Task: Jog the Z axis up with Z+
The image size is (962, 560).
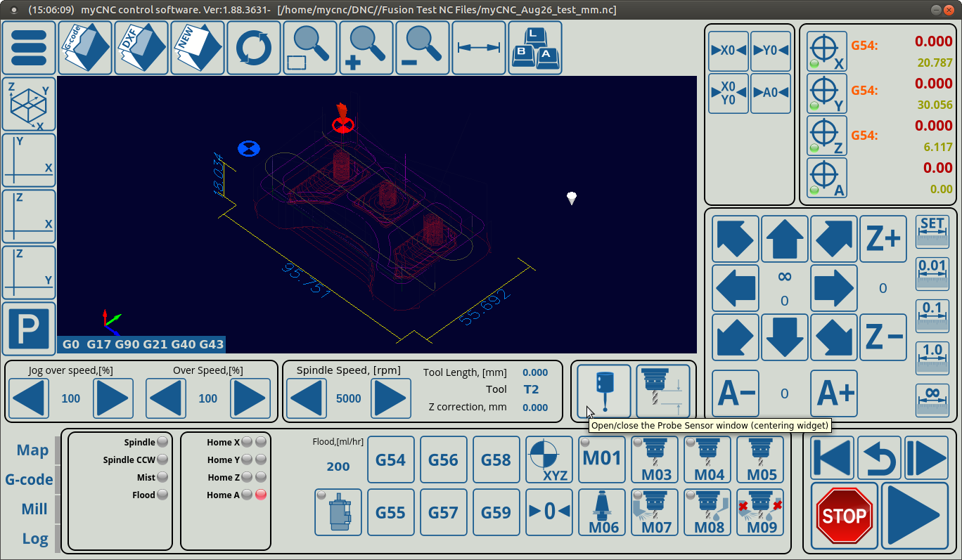Action: click(x=883, y=240)
